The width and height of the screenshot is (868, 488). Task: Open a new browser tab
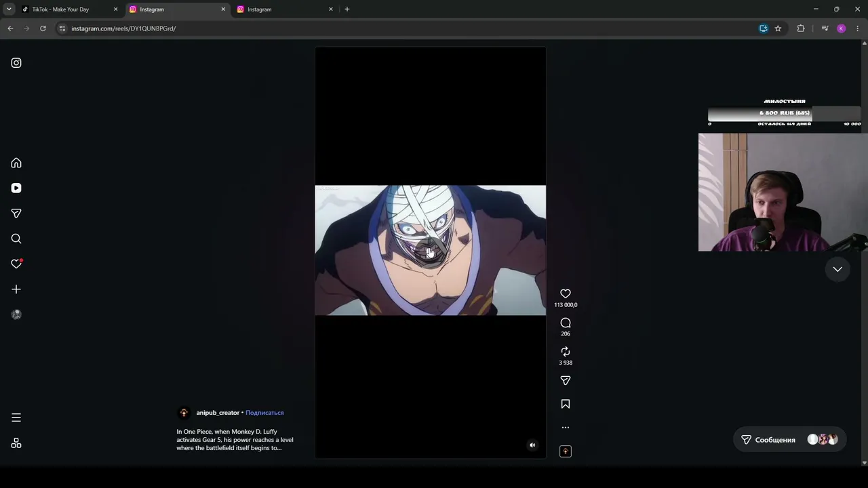pyautogui.click(x=347, y=9)
